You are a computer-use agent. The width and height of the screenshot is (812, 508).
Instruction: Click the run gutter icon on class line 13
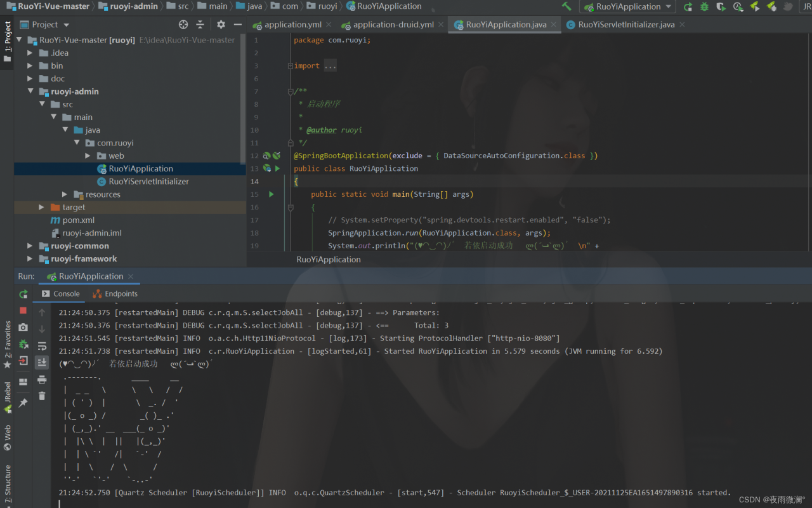tap(277, 168)
